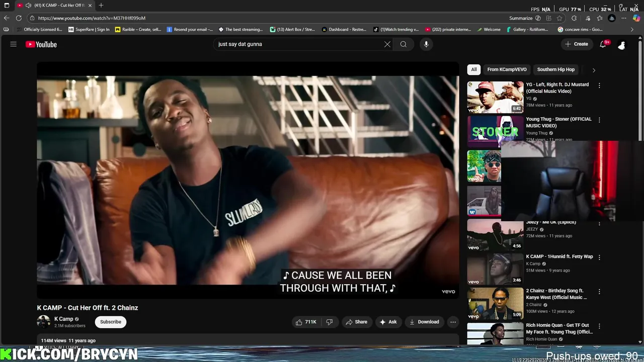Open the Create button

click(576, 44)
